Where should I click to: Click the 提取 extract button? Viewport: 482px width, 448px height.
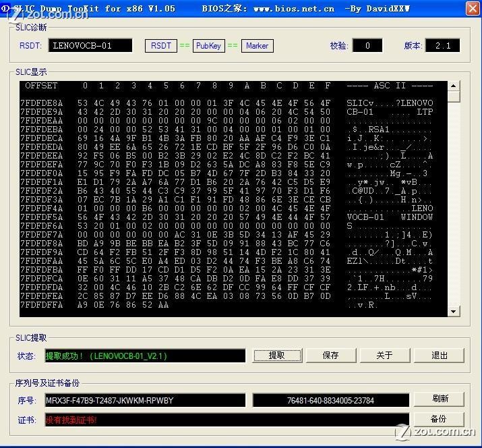pyautogui.click(x=277, y=356)
